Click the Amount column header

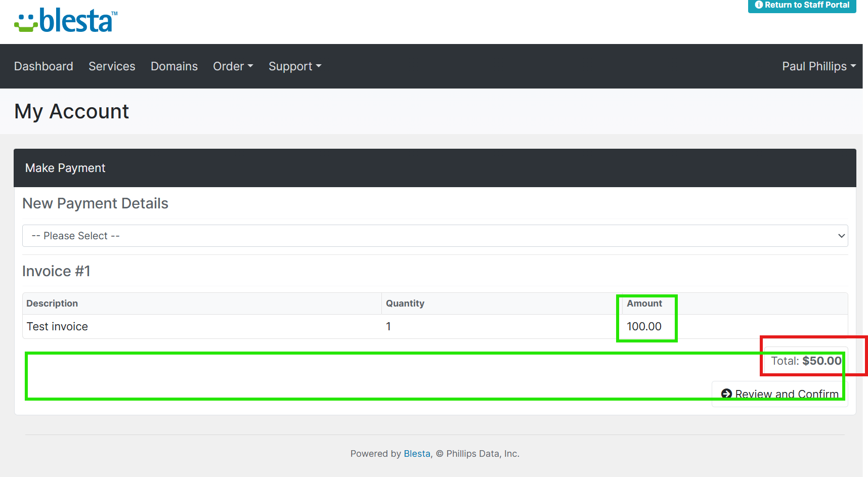(x=644, y=303)
